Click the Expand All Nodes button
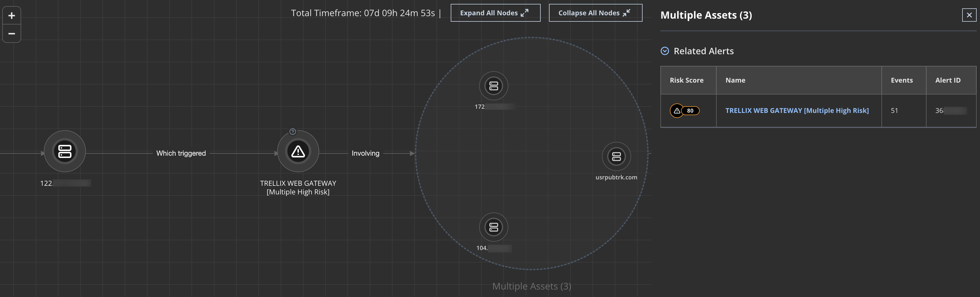This screenshot has height=297, width=980. coord(495,13)
